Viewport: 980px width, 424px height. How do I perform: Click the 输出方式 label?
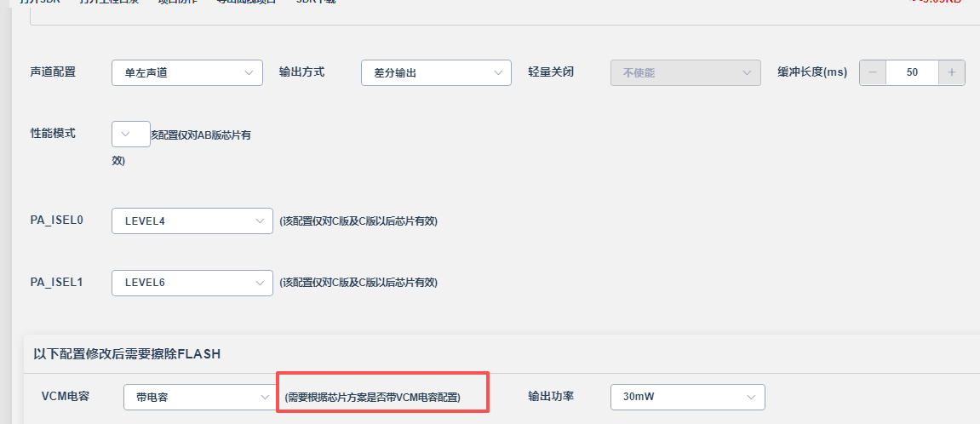[302, 72]
